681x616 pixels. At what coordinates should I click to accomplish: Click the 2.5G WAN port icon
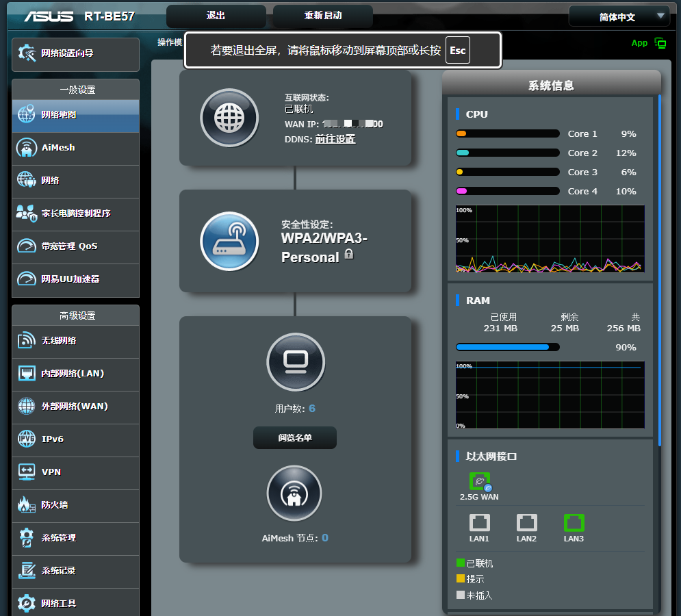click(479, 482)
